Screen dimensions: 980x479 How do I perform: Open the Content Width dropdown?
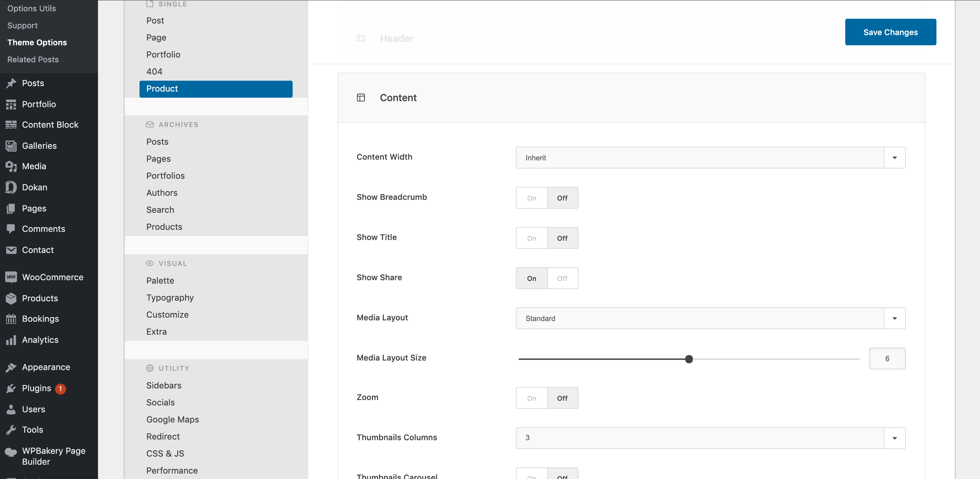(x=710, y=158)
